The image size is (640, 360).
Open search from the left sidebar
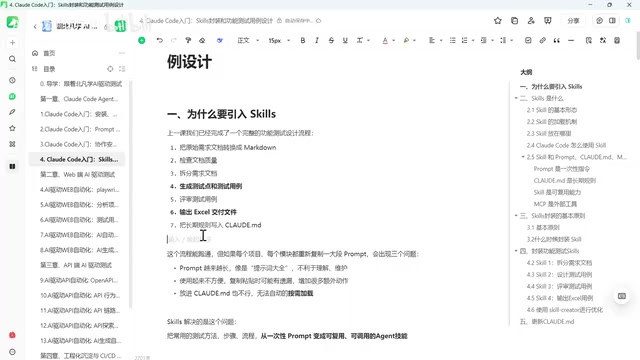[x=12, y=59]
